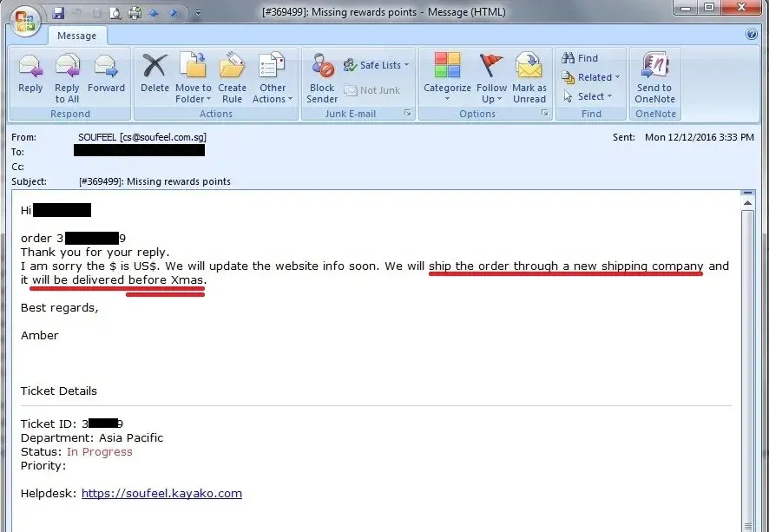Click the Not Junk button
This screenshot has width=769, height=532.
click(372, 90)
